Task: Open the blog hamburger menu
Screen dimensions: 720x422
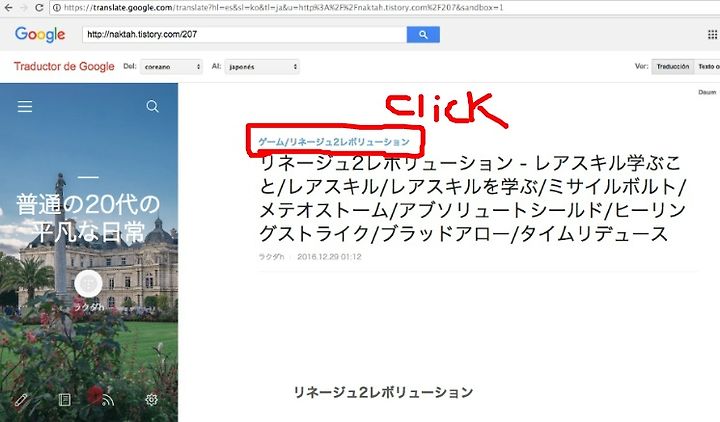Action: tap(25, 107)
